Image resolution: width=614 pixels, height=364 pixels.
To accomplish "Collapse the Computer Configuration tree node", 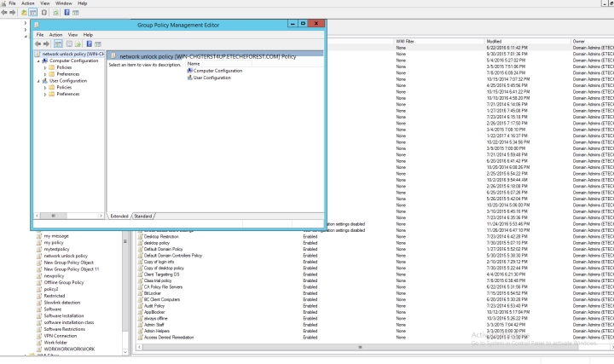I will coord(39,61).
